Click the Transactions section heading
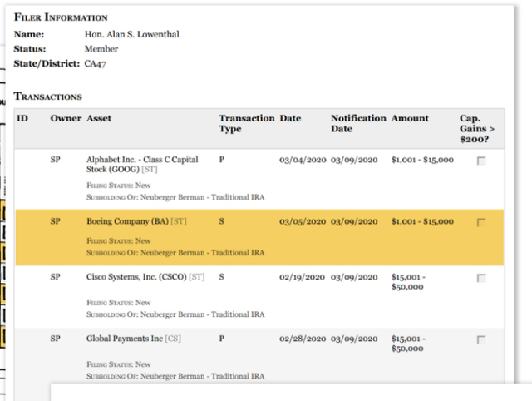532x401 pixels. pos(48,97)
